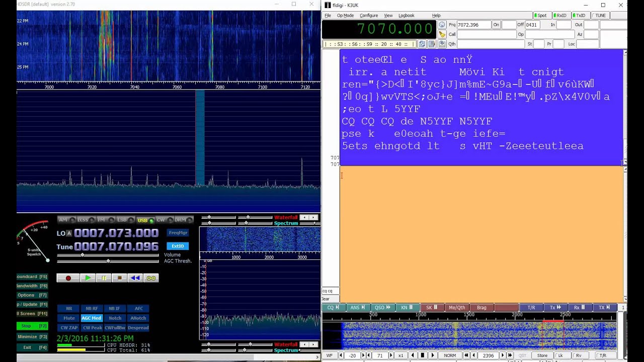Screen dimensions: 644x362
Task: Toggle TxID in fldigi
Action: (x=580, y=16)
